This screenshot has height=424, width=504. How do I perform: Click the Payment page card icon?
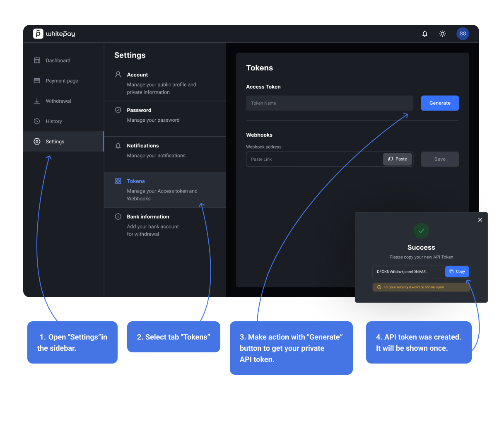click(x=37, y=81)
